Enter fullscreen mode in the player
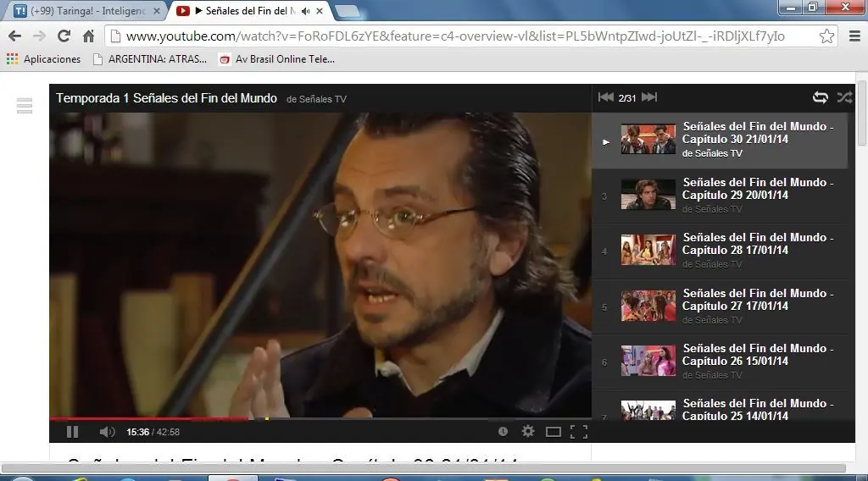This screenshot has height=481, width=868. click(x=578, y=432)
